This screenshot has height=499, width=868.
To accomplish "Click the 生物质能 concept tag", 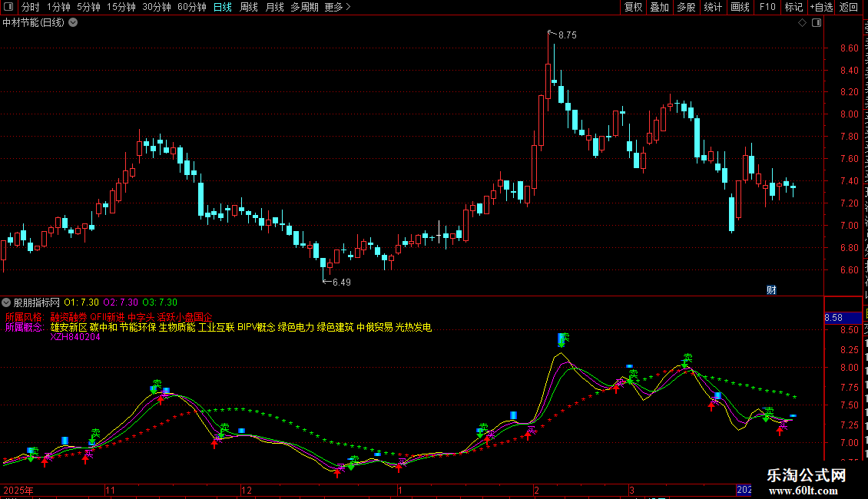I will pos(177,327).
